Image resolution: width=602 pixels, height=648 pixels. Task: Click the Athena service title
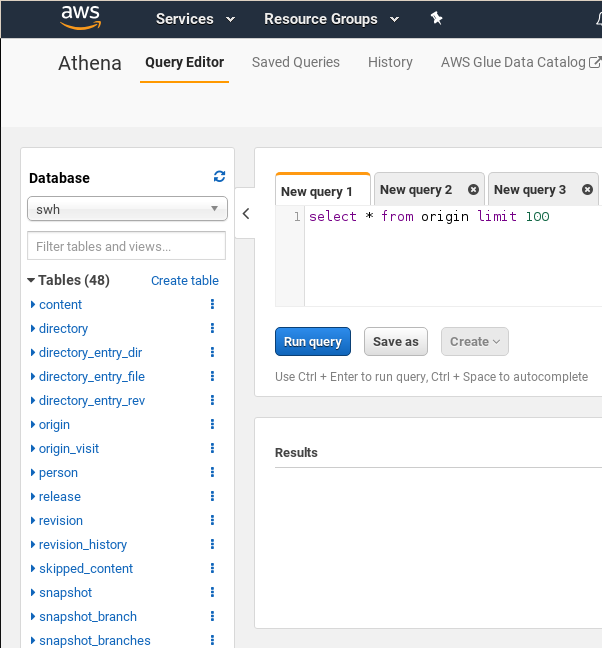click(90, 63)
